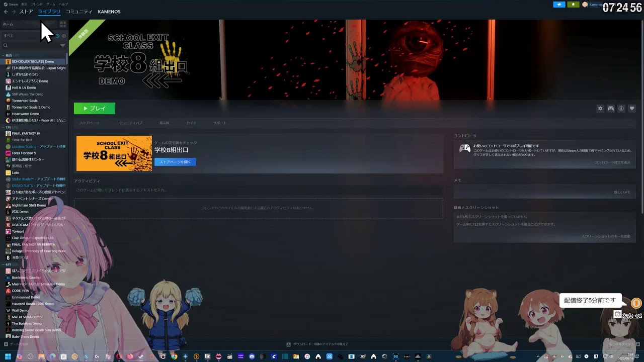
Task: Go forward with the right arrow
Action: (x=13, y=12)
